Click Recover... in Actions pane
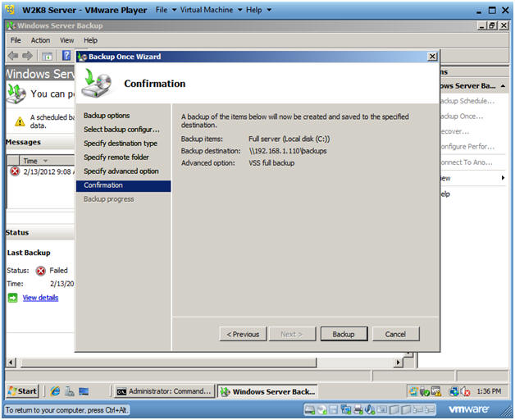 [454, 131]
